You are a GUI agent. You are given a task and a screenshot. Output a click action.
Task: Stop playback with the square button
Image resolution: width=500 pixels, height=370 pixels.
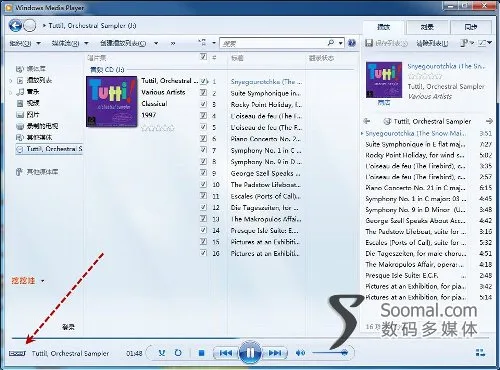[201, 353]
